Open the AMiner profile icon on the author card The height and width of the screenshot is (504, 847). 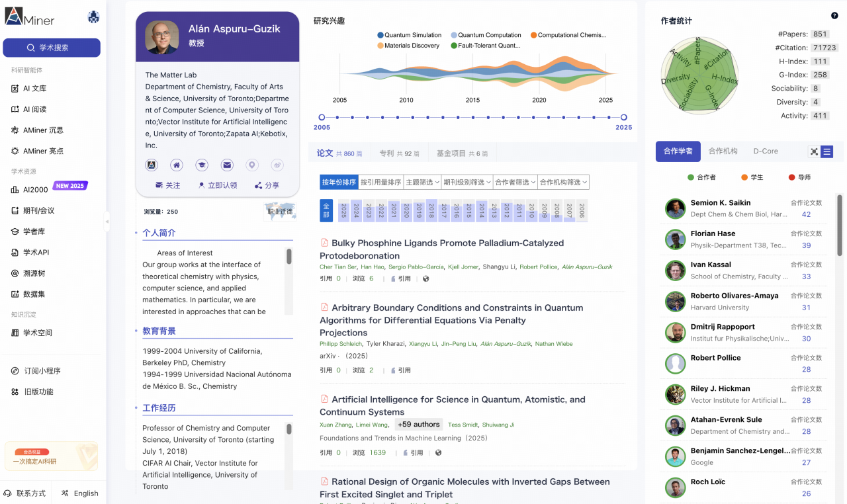[x=152, y=165]
